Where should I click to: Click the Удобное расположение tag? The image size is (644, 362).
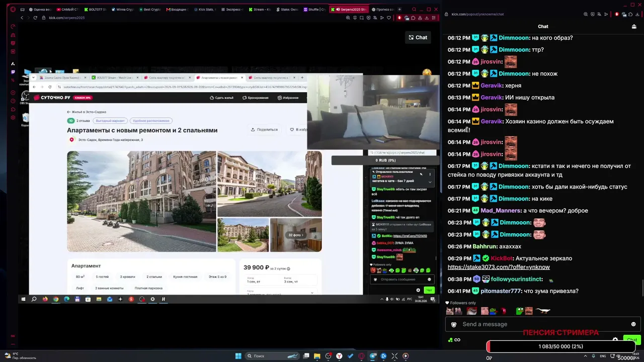tap(151, 121)
